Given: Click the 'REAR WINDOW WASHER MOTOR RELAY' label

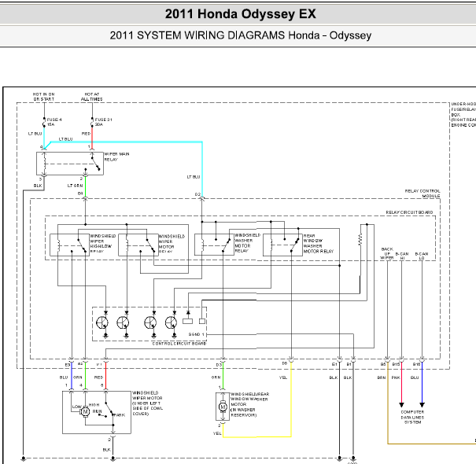Looking at the screenshot, I should [x=319, y=244].
